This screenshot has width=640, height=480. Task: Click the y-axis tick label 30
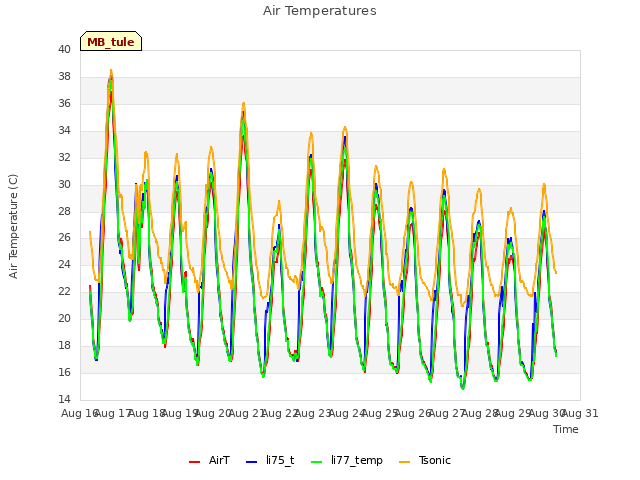click(64, 184)
